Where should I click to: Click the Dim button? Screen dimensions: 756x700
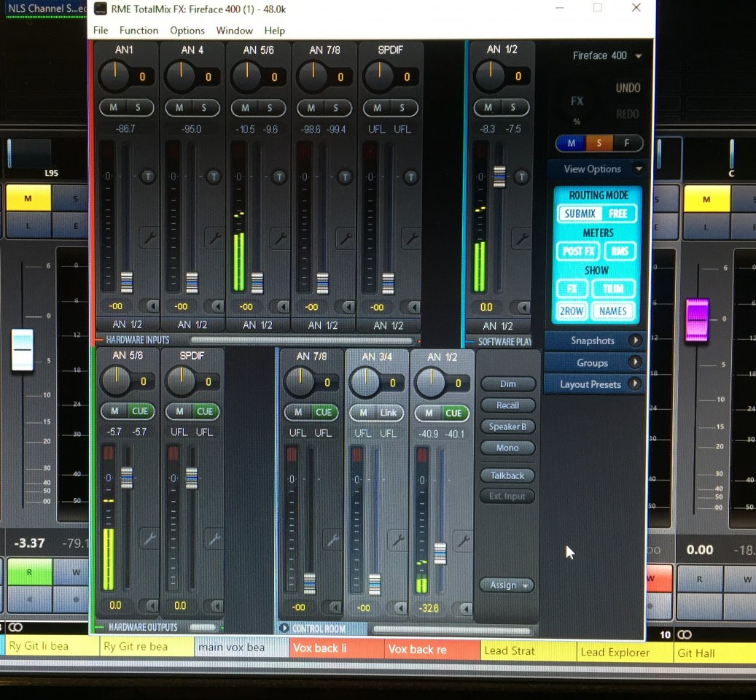coord(507,384)
